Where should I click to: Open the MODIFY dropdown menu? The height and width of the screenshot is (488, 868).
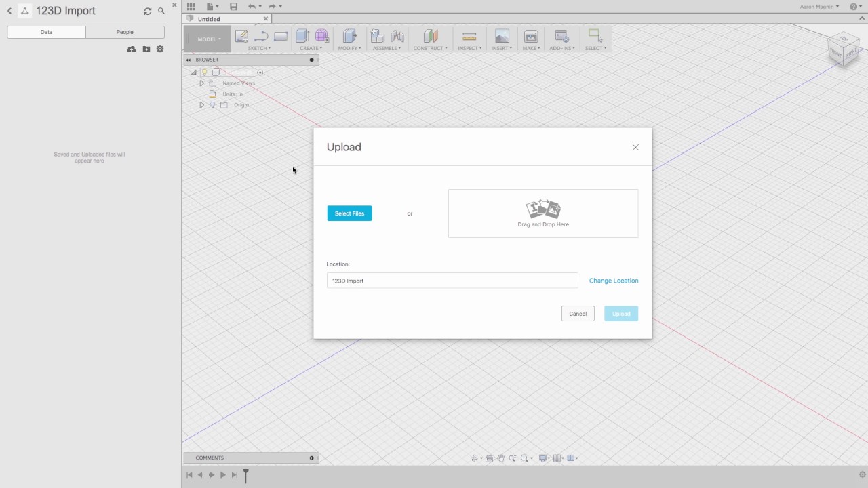pyautogui.click(x=350, y=48)
